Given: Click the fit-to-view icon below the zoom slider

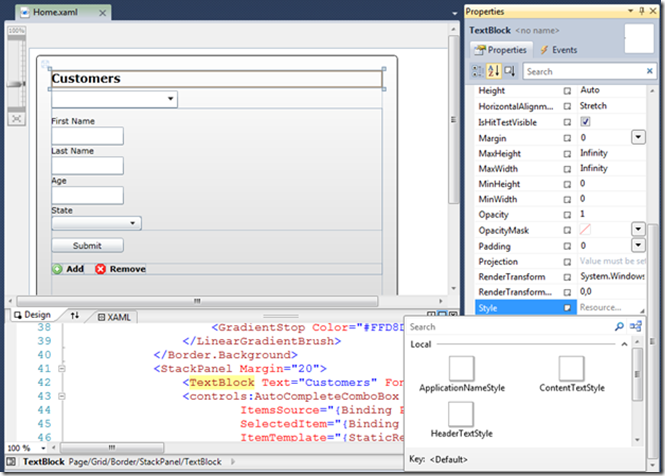Looking at the screenshot, I should click(17, 119).
